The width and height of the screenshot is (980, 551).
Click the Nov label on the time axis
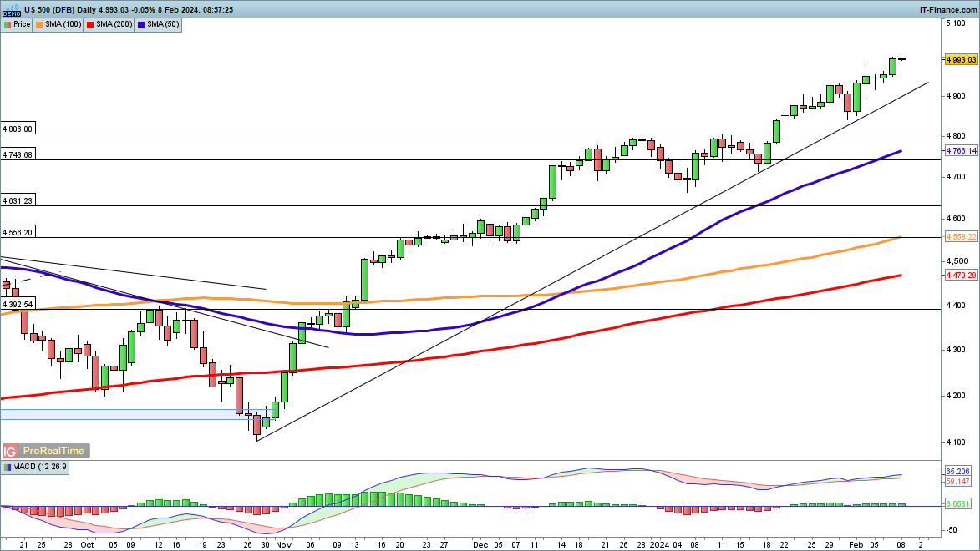point(283,545)
